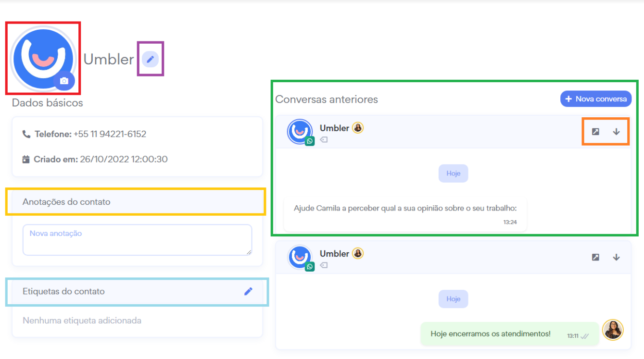
Task: Click inside the Nova anotação text field
Action: [138, 240]
